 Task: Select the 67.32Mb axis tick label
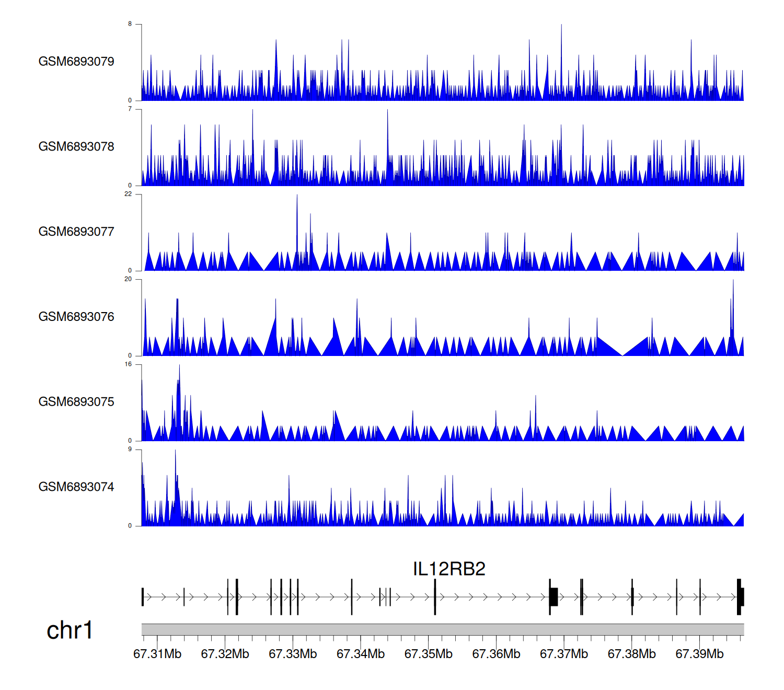225,654
